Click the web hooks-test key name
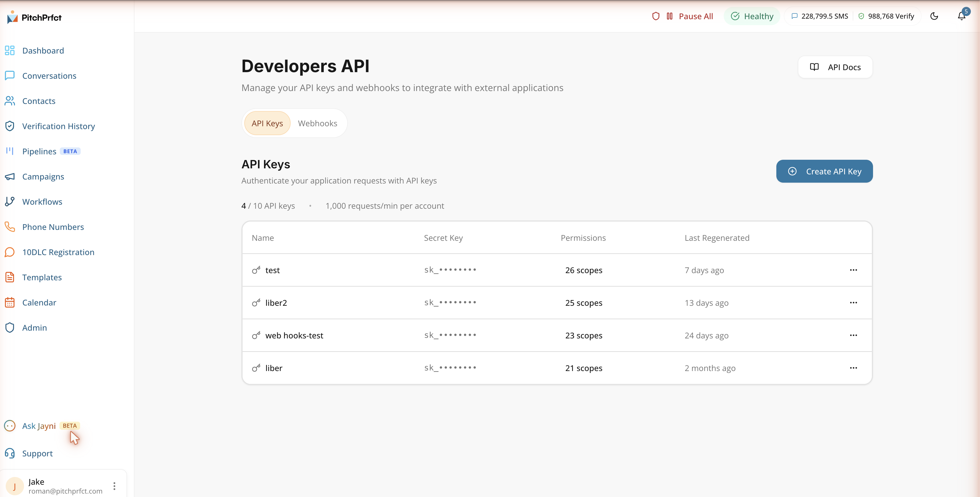 294,335
